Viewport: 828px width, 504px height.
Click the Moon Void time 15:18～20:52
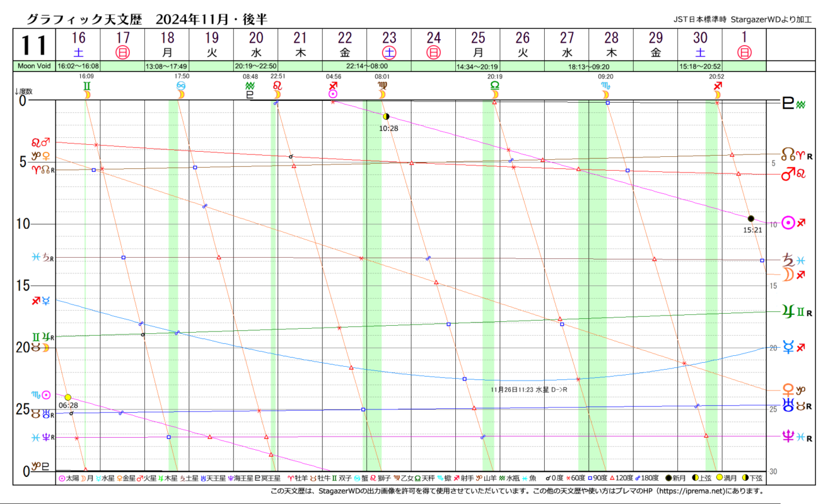tap(700, 66)
